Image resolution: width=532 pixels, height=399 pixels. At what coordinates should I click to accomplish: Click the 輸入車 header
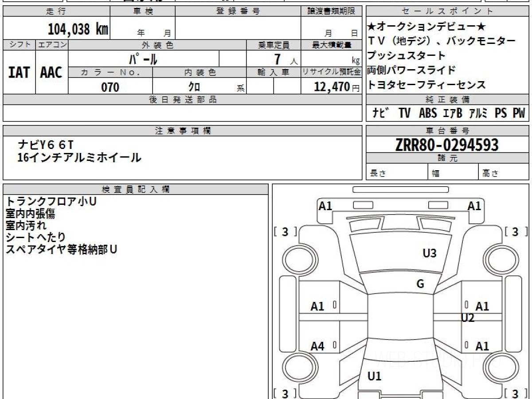coord(274,72)
